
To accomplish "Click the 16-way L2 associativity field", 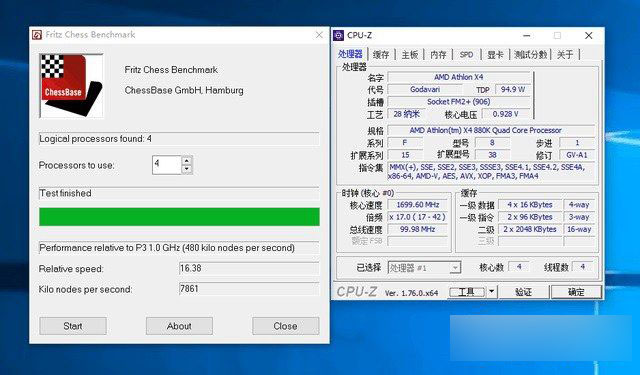I will click(579, 229).
